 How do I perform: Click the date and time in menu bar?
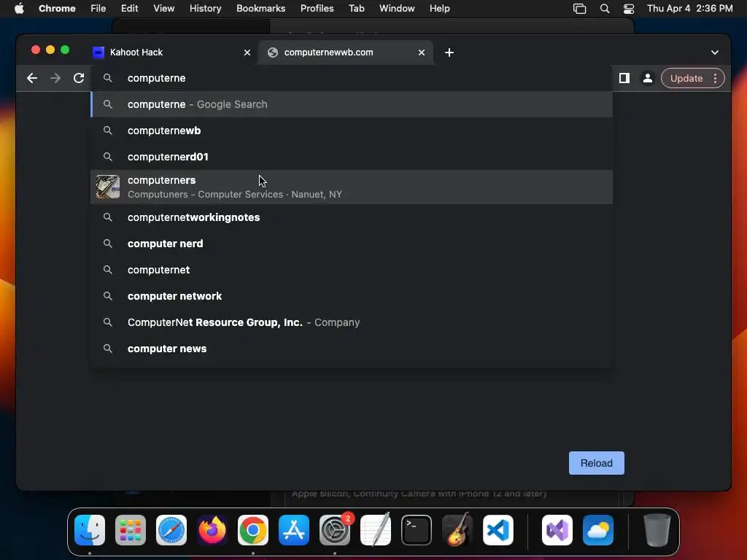(x=690, y=9)
